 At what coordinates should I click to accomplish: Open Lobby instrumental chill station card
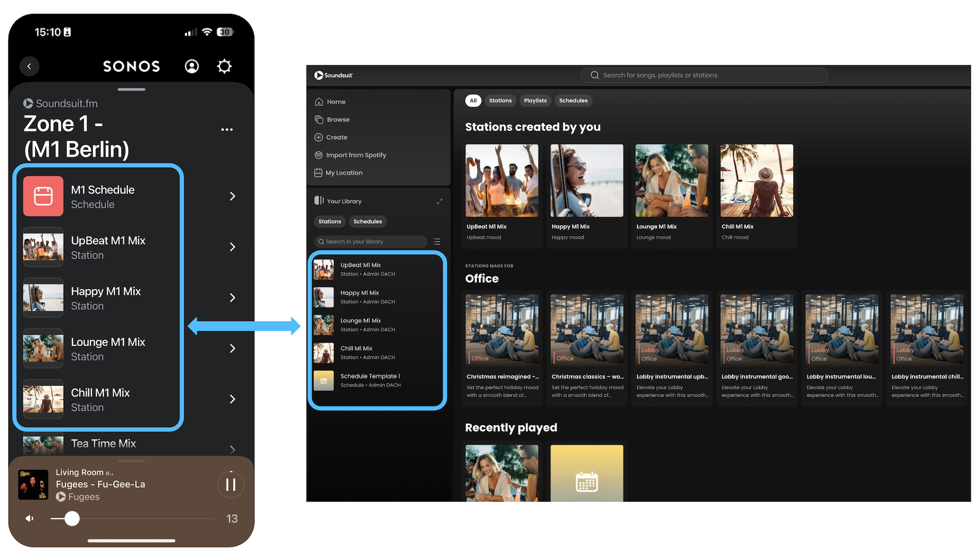pyautogui.click(x=927, y=348)
